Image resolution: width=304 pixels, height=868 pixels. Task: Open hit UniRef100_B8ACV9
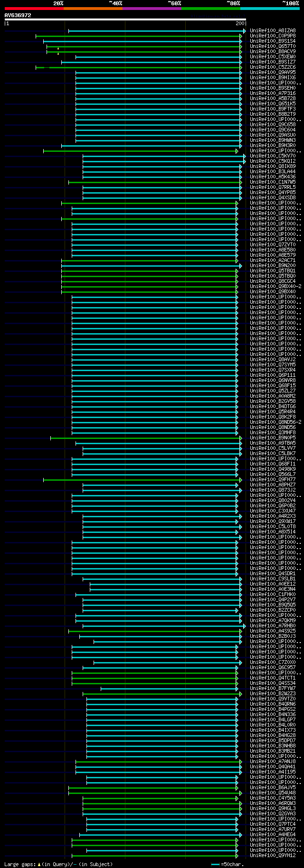(x=273, y=52)
